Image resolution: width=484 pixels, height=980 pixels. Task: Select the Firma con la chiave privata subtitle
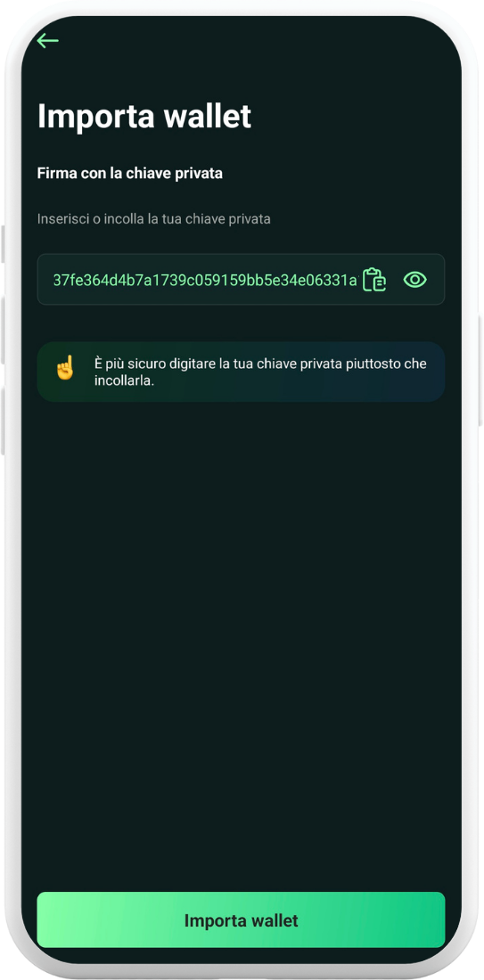[x=130, y=174]
